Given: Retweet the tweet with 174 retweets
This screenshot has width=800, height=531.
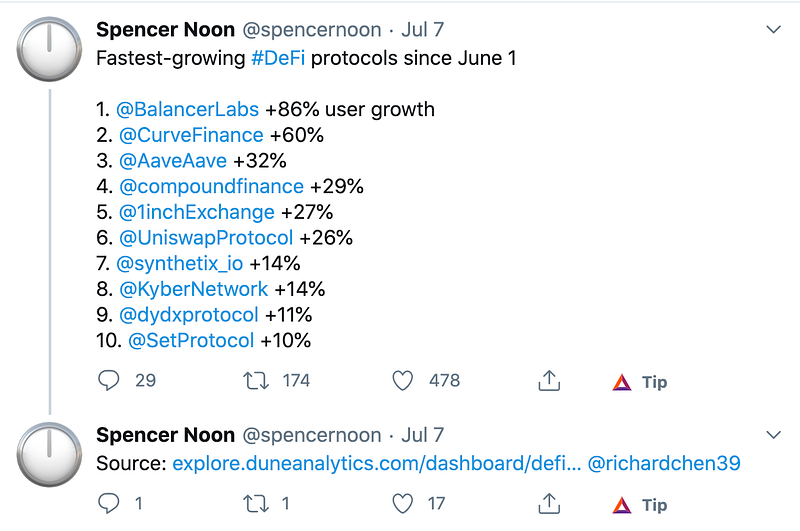Looking at the screenshot, I should point(256,381).
